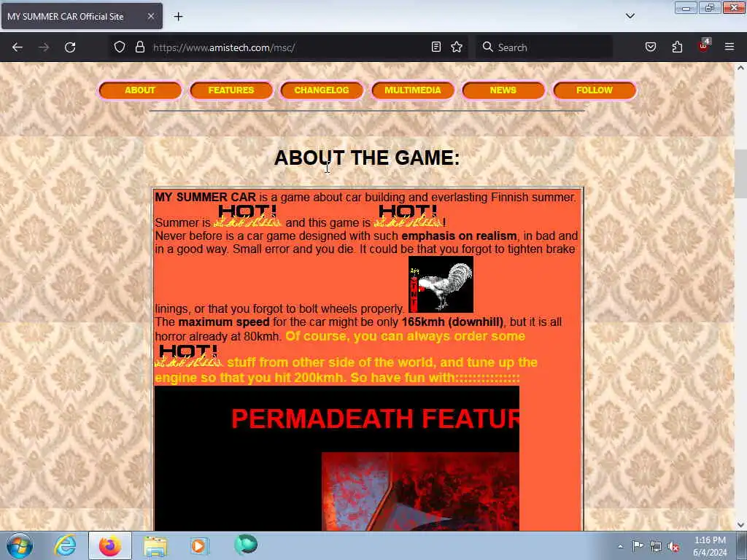Click the first HOT! flame graphic after 'Summer is'
This screenshot has width=747, height=560.
coord(247,216)
